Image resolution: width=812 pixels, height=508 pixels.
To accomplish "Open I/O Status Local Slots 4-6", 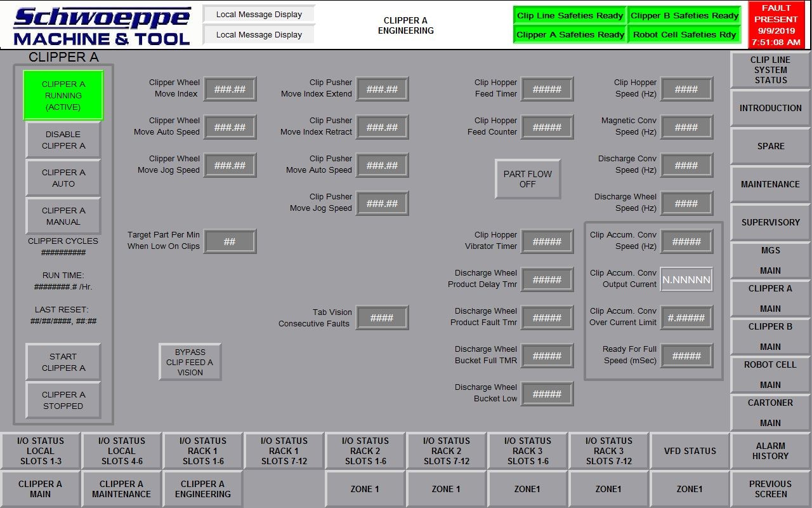I will coord(122,451).
